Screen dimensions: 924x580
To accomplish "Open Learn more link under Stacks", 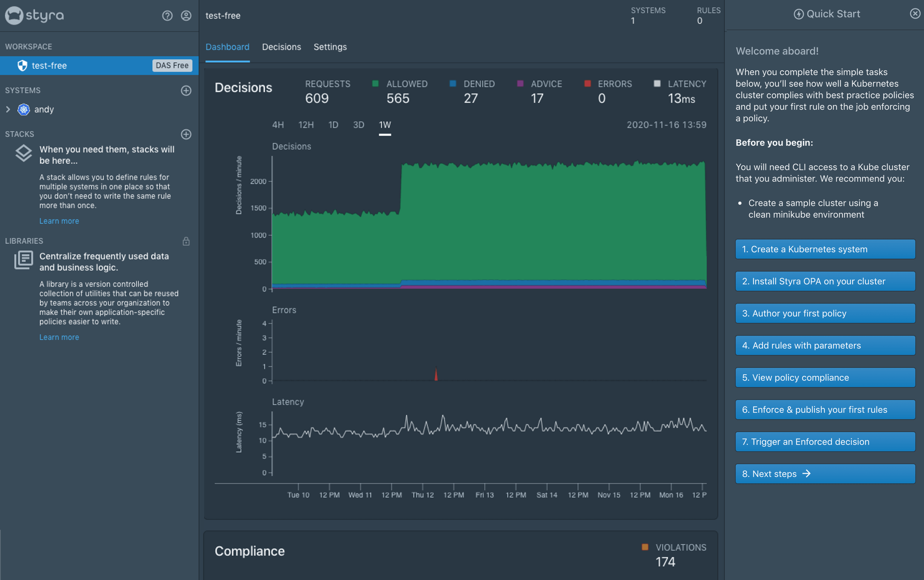I will [59, 221].
